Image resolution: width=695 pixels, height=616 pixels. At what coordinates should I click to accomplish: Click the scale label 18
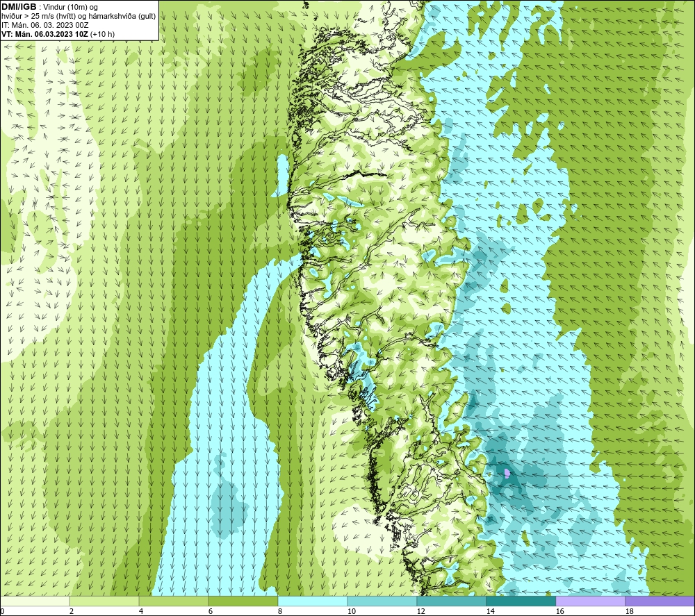629,612
